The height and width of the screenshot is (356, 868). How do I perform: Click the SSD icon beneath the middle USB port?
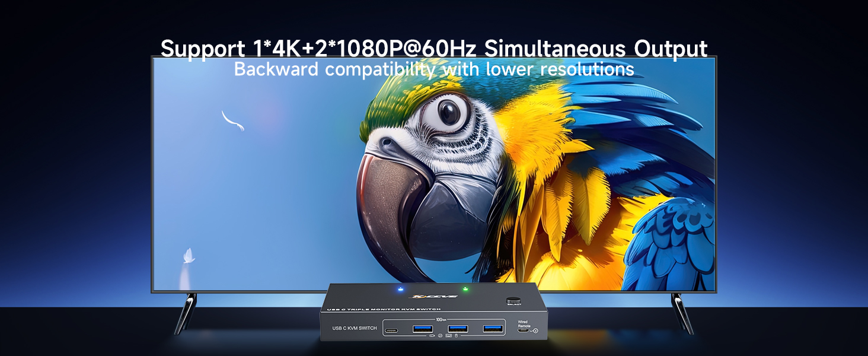point(449,335)
